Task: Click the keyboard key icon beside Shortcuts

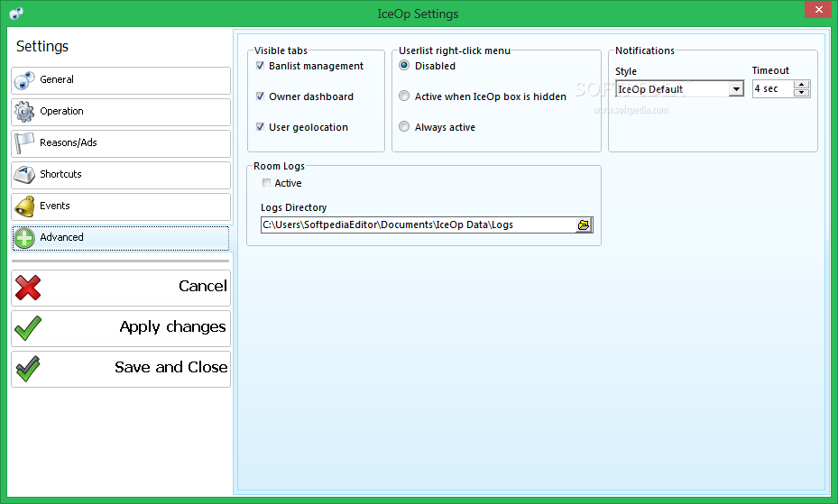Action: coord(24,175)
